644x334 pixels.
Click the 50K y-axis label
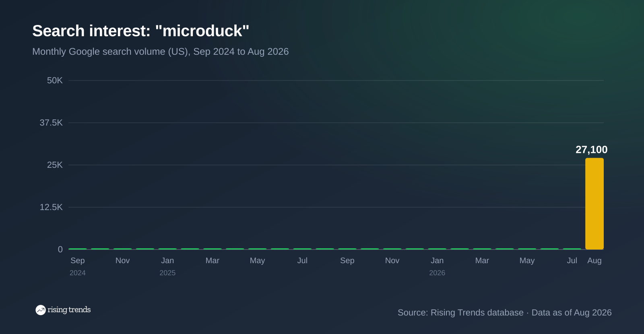[55, 80]
